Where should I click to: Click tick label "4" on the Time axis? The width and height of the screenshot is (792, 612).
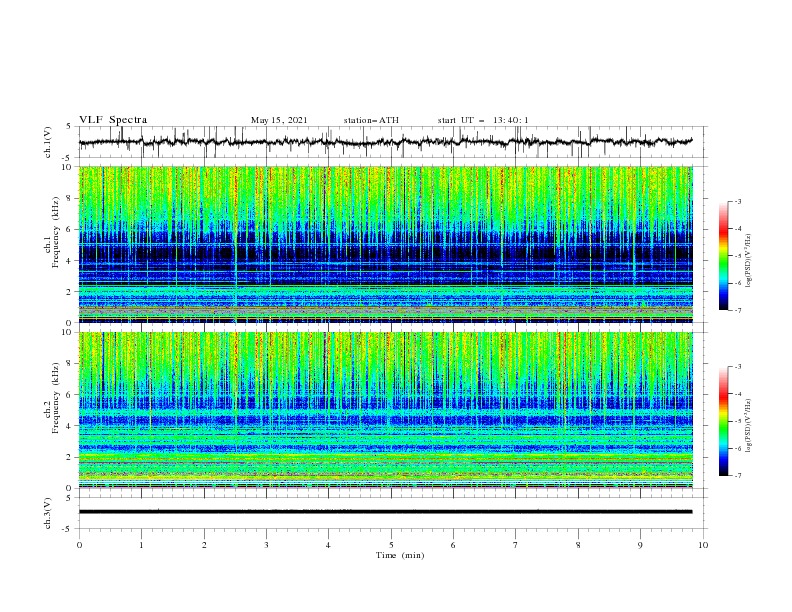328,545
